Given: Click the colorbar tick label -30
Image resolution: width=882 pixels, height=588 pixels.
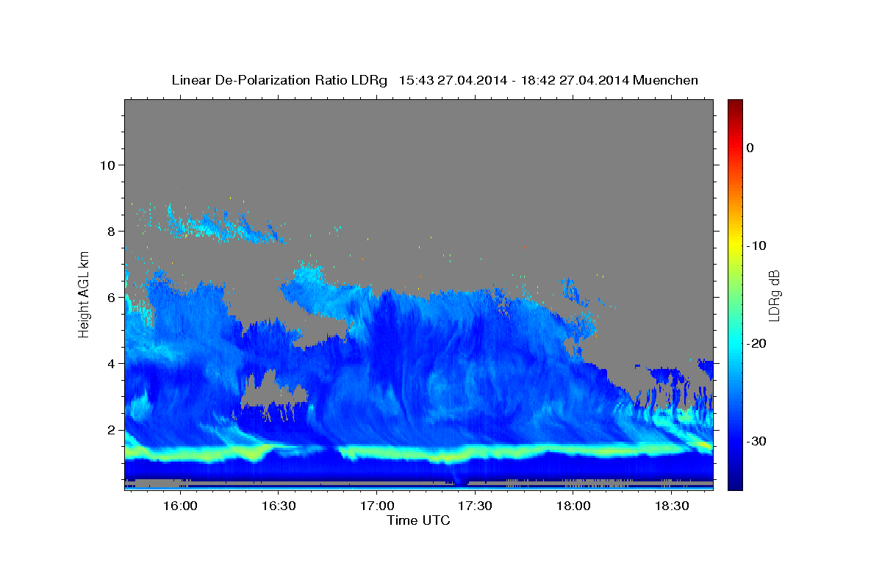Looking at the screenshot, I should click(x=756, y=441).
